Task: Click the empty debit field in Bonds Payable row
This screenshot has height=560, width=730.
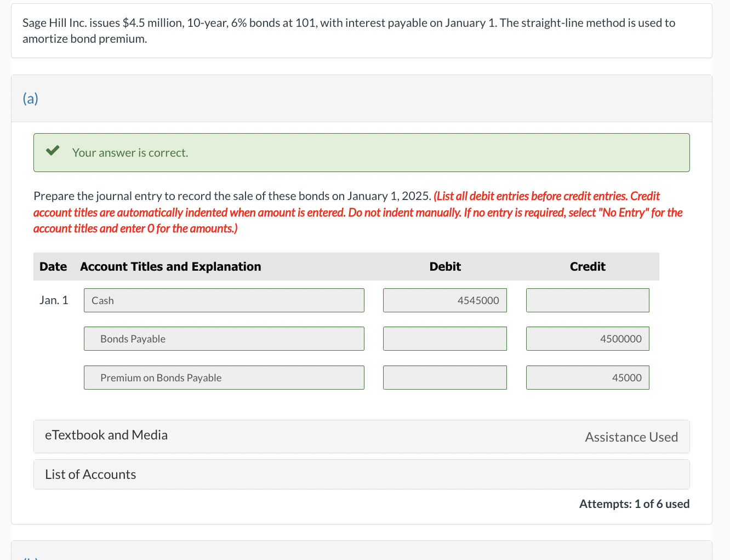Action: (x=445, y=339)
